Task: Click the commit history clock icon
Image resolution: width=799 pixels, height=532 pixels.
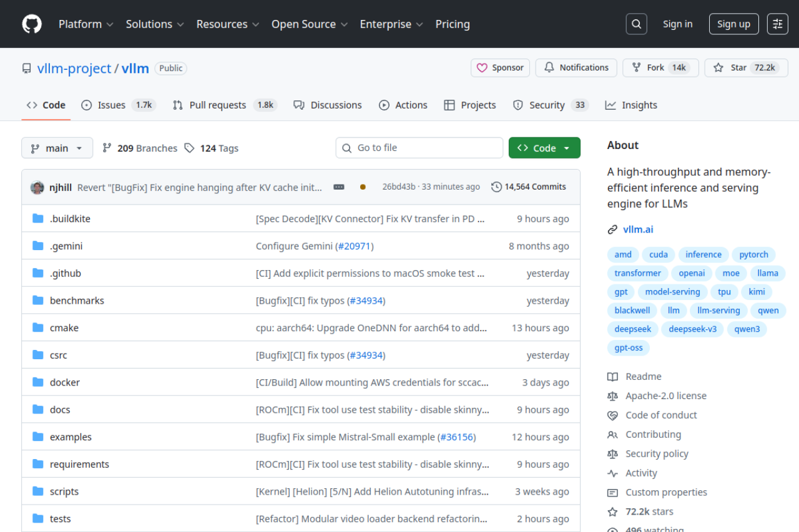Action: coord(496,186)
